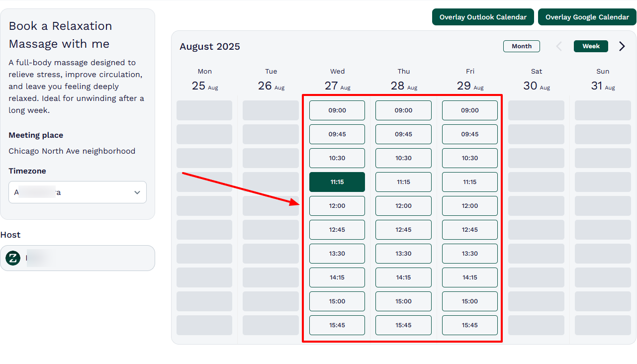The image size is (637, 364).
Task: Book the 12:00 slot on Wednesday
Action: (x=337, y=206)
